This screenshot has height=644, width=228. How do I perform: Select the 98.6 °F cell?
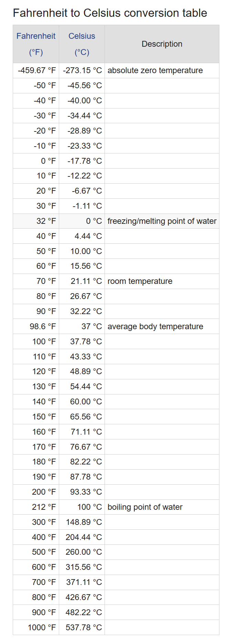(43, 326)
